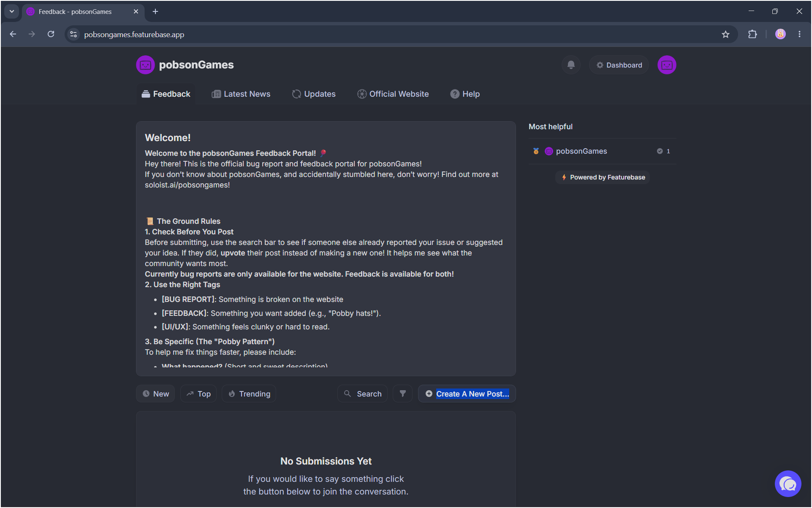This screenshot has width=812, height=508.
Task: Open the Chrome three-dot menu
Action: (799, 34)
